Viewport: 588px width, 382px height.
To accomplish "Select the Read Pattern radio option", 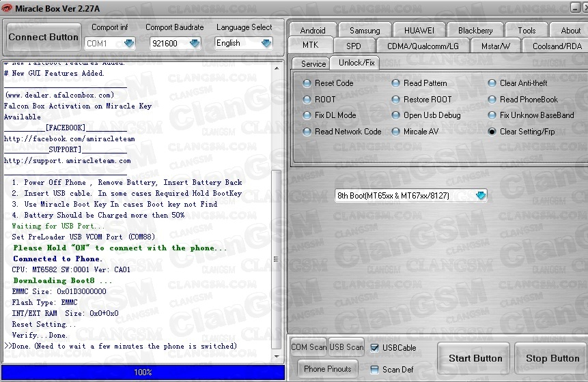I will [395, 83].
